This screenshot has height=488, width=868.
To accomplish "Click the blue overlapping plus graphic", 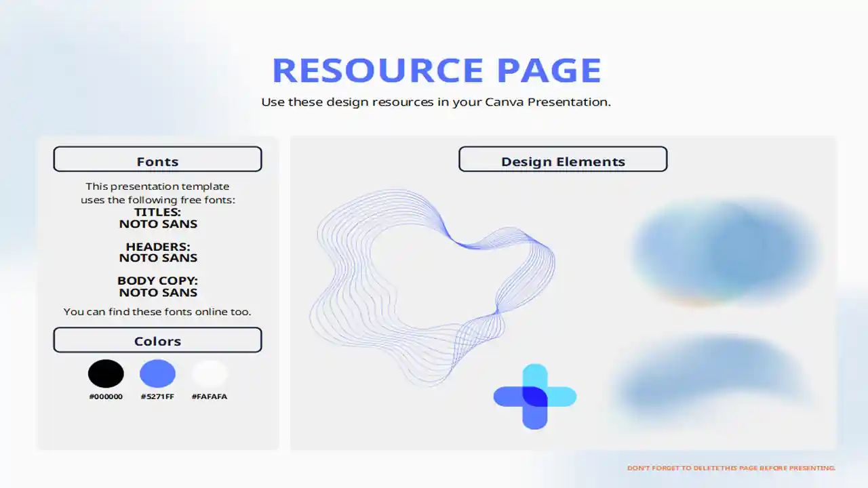I will pos(535,396).
